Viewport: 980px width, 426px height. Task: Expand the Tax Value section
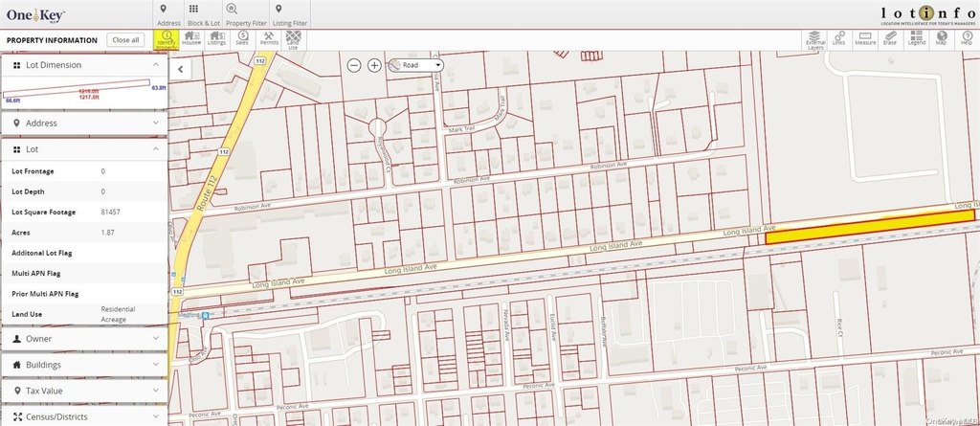click(x=84, y=392)
